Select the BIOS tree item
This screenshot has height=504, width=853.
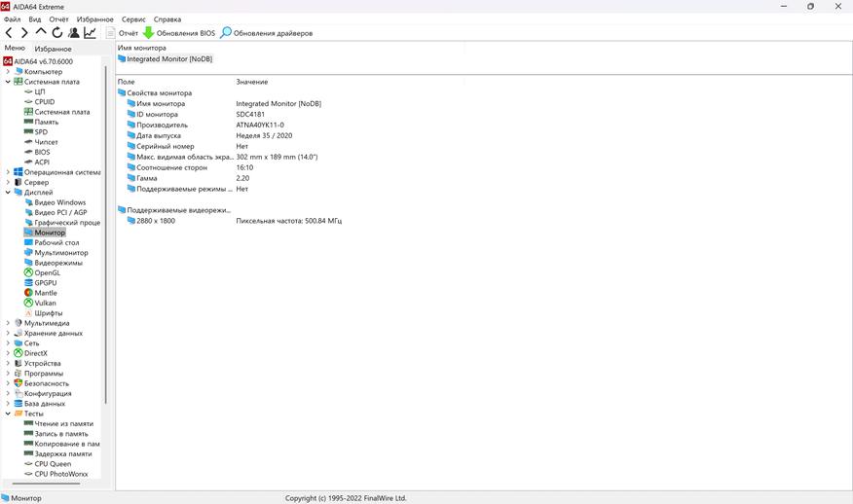coord(37,152)
